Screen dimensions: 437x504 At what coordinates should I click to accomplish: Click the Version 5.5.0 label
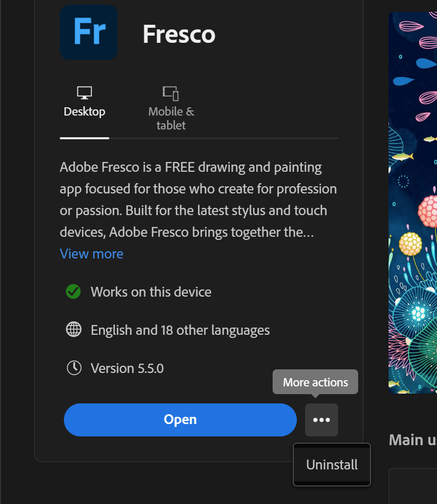coord(128,368)
